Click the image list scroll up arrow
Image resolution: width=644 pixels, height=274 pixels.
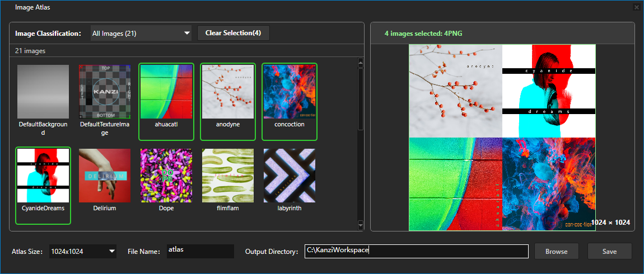361,63
